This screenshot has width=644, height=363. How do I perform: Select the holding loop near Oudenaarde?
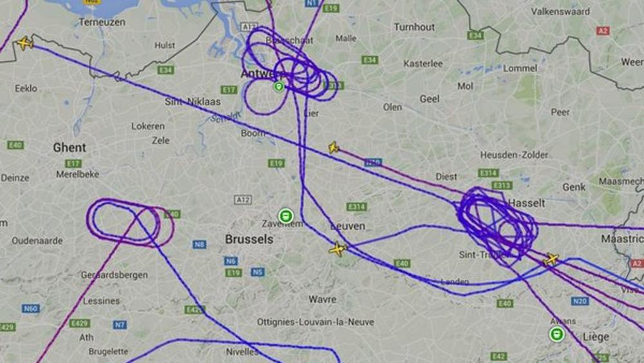[130, 222]
